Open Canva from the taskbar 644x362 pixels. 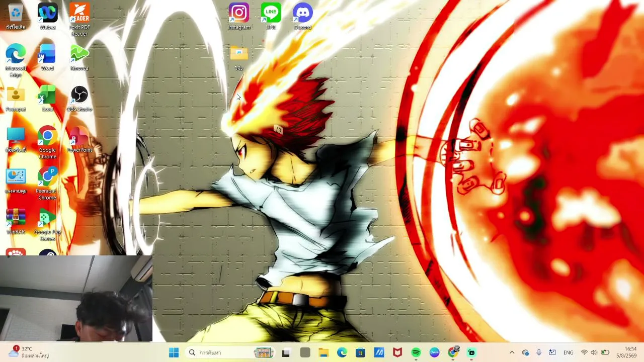pos(435,352)
